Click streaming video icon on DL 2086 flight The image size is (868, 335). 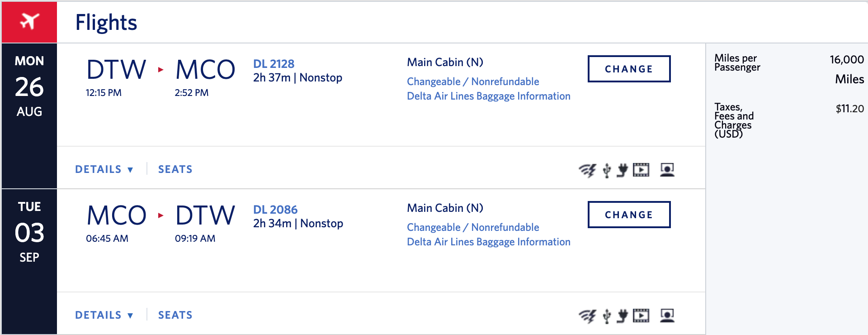[641, 316]
